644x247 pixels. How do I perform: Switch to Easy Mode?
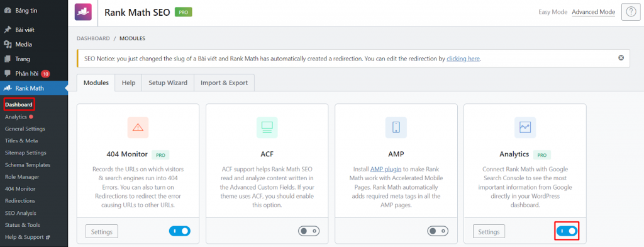pyautogui.click(x=553, y=12)
